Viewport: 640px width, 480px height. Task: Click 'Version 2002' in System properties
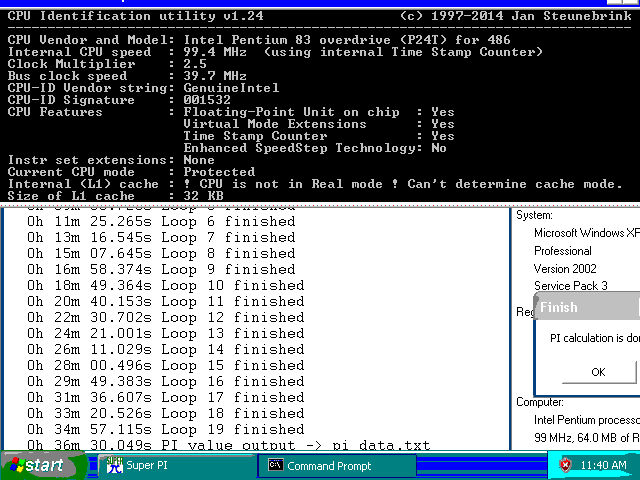tap(565, 269)
